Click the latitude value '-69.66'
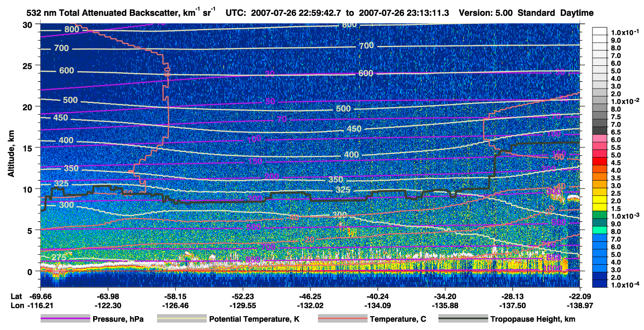644x330 pixels. pyautogui.click(x=40, y=296)
